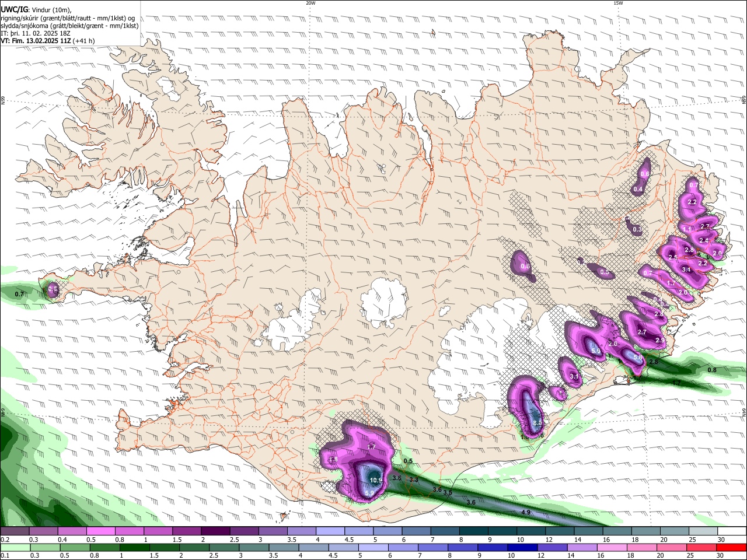Click the 4.9 rain value offshore

(x=526, y=512)
